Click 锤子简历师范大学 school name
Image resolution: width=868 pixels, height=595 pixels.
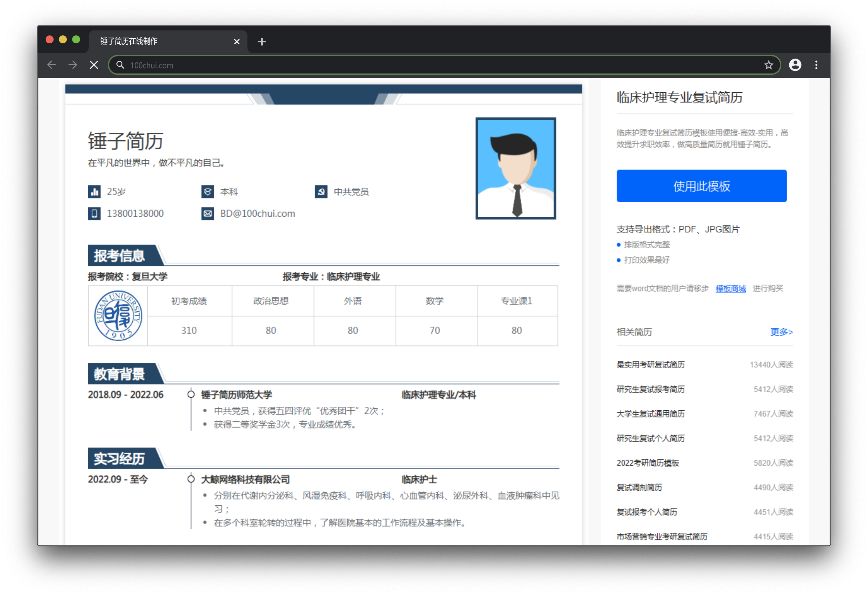pos(237,395)
